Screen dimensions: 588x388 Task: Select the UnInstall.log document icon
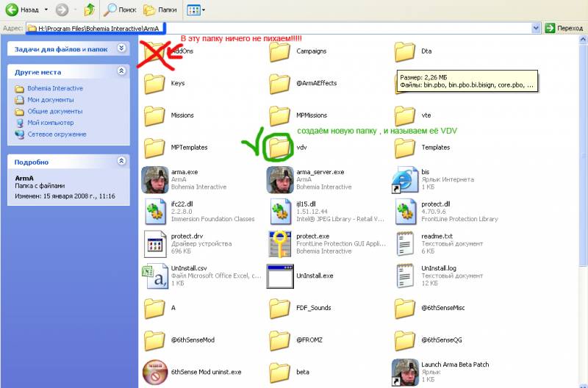tap(405, 276)
